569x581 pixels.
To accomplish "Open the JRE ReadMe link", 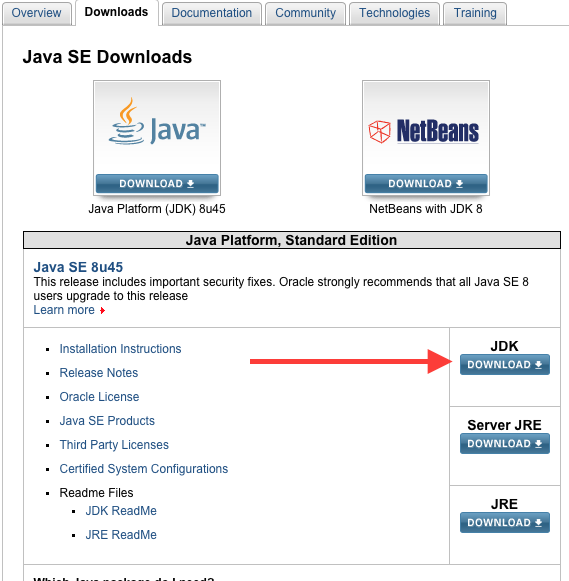I will [121, 535].
